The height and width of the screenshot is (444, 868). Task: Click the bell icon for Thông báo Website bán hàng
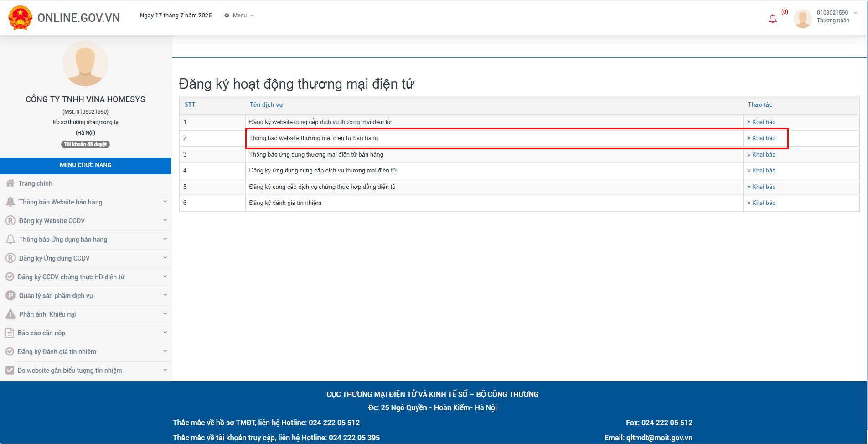tap(10, 202)
